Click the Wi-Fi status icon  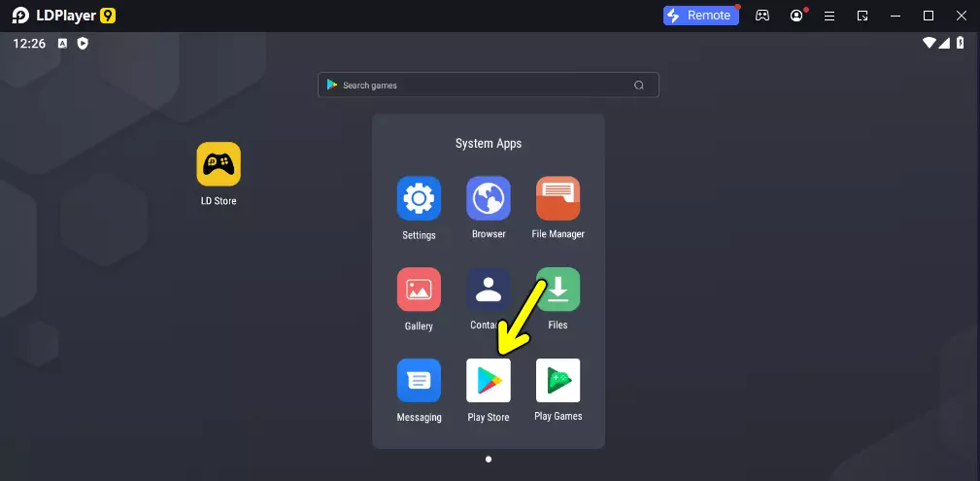pyautogui.click(x=929, y=43)
